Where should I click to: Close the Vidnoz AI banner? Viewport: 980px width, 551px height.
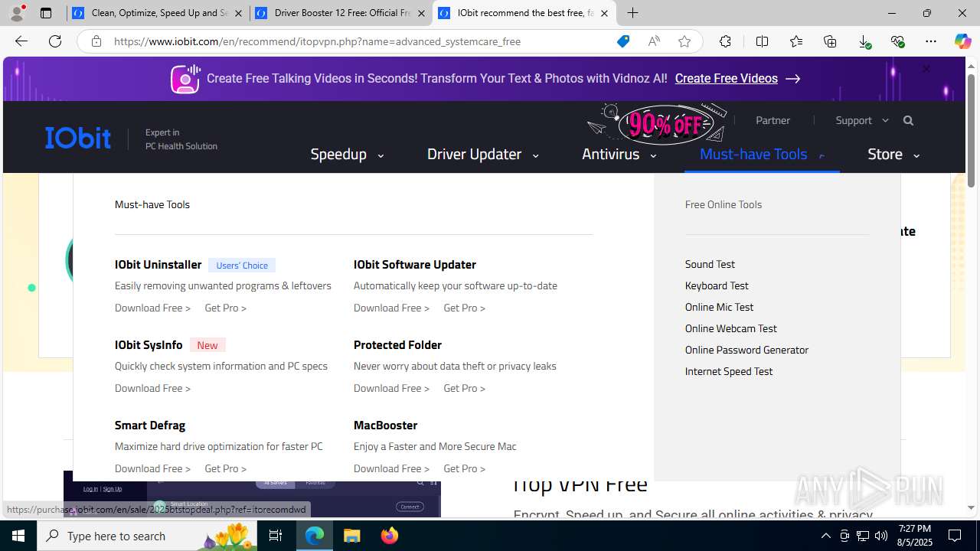pyautogui.click(x=926, y=69)
